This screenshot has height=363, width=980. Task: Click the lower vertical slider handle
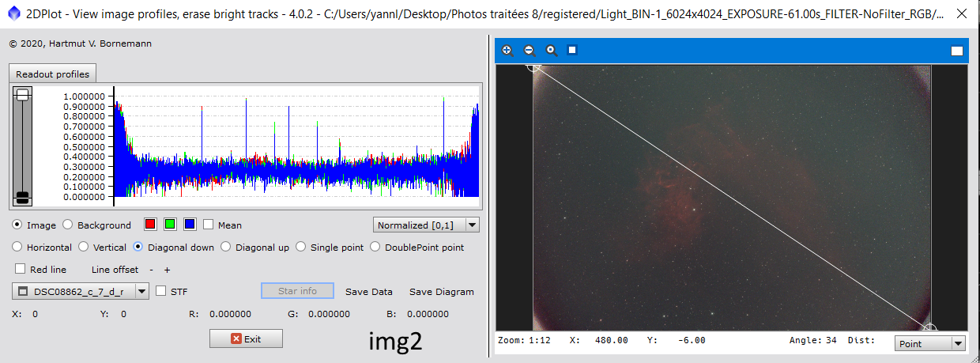pos(22,197)
